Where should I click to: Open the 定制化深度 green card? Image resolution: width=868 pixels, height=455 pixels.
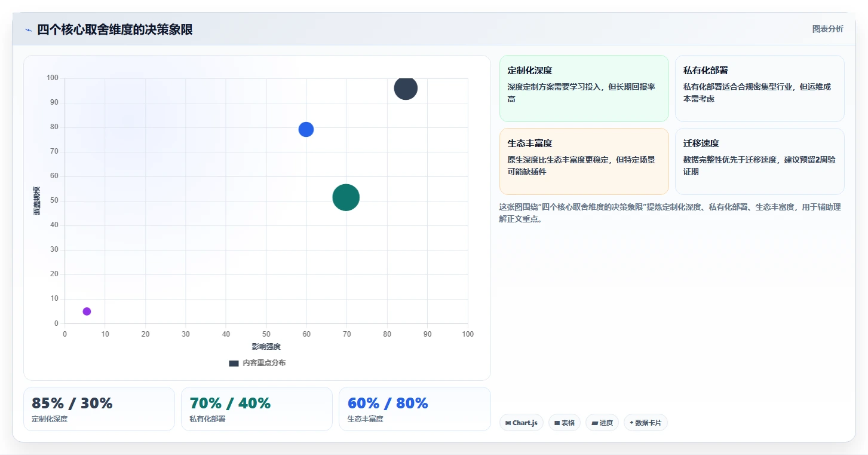coord(584,88)
